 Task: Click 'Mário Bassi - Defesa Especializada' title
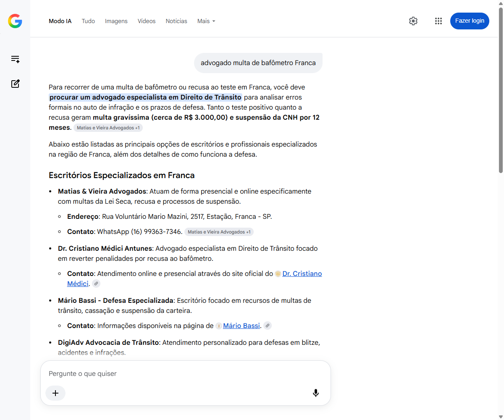[x=115, y=300]
